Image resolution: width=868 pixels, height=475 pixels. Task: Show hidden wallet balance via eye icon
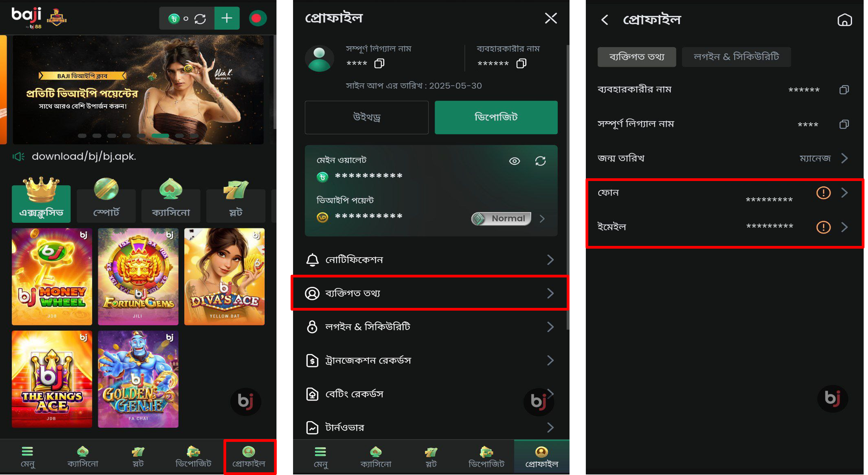[514, 161]
